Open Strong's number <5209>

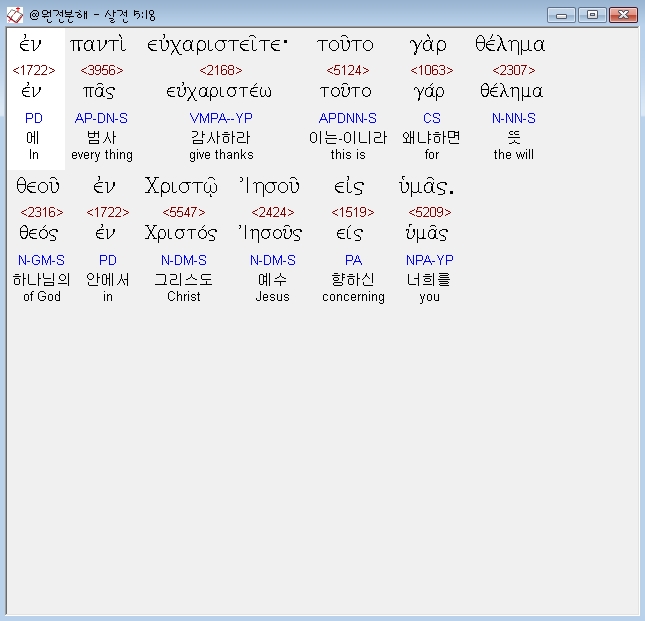[x=429, y=212]
